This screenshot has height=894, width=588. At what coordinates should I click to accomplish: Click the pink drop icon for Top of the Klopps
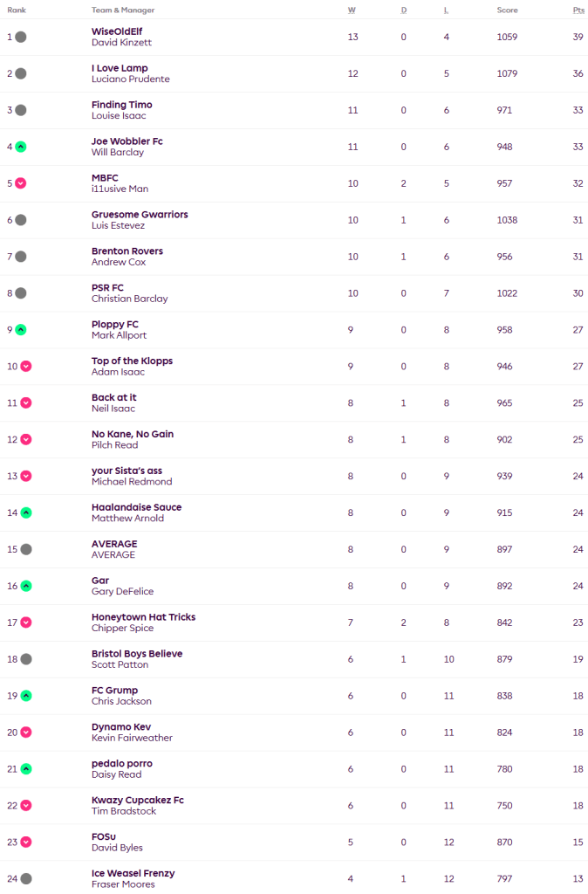coord(26,367)
